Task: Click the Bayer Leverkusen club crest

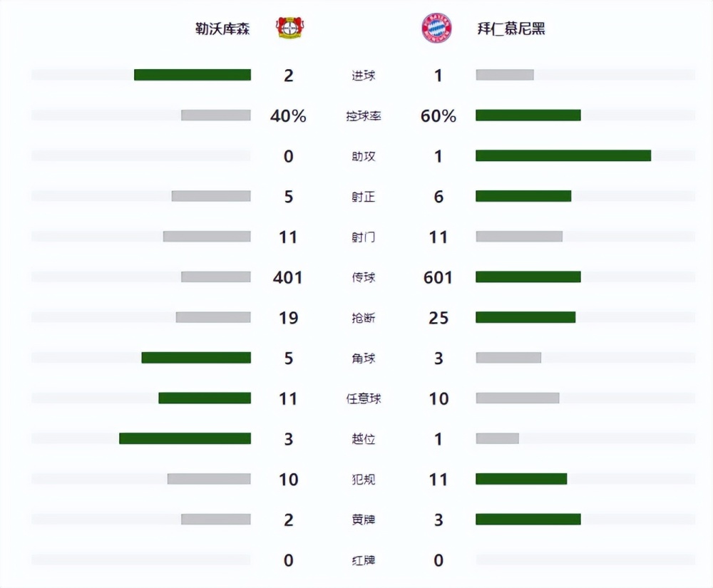Action: click(x=289, y=28)
